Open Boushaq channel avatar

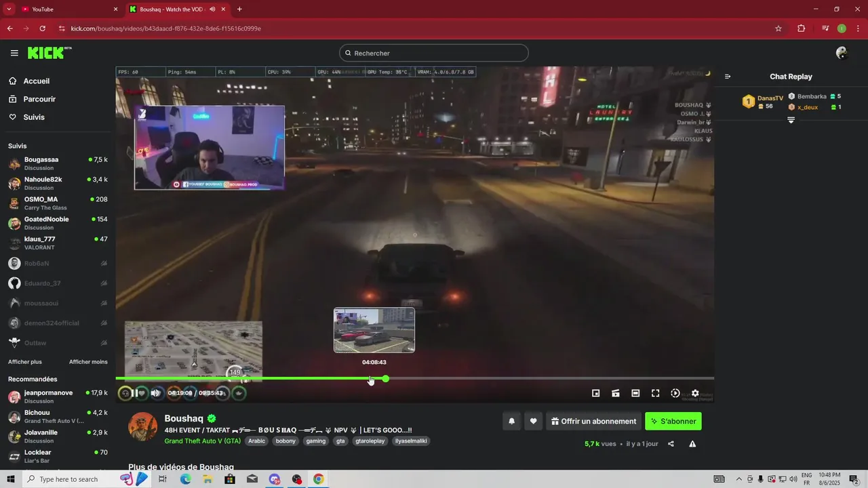click(x=143, y=426)
